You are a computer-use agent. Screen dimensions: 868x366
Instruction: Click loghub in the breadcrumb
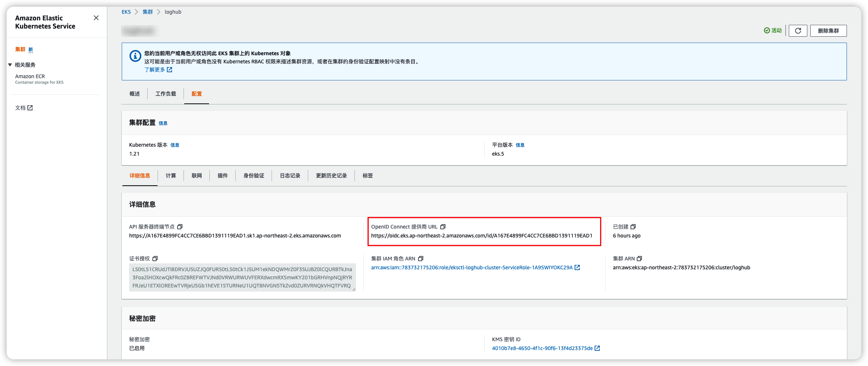(x=173, y=12)
